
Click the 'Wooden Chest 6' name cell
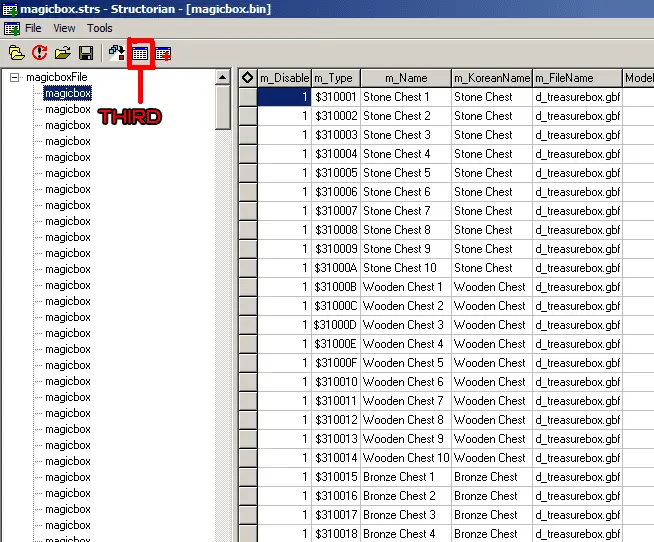[406, 382]
